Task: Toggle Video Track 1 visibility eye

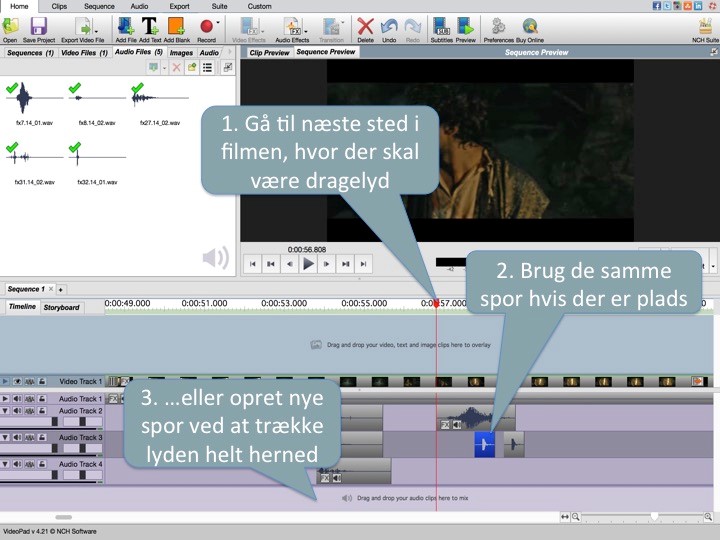Action: pos(17,382)
